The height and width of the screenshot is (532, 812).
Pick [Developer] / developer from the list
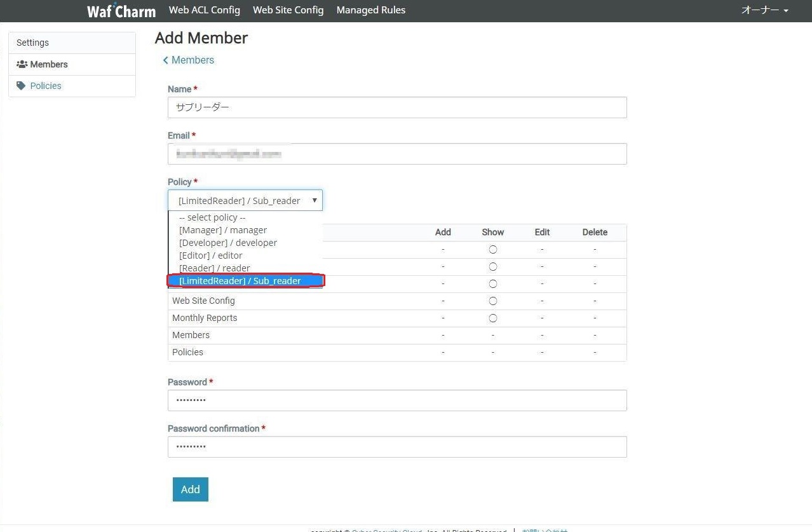(228, 243)
